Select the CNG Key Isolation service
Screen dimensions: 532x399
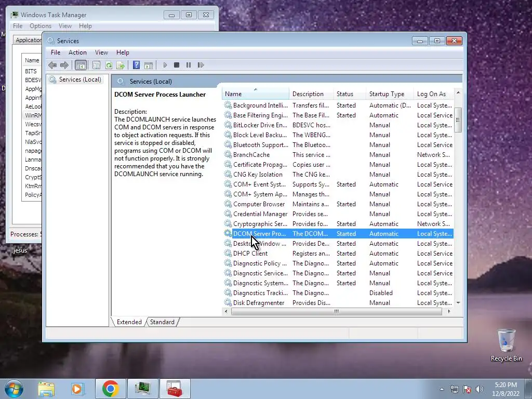click(338, 175)
